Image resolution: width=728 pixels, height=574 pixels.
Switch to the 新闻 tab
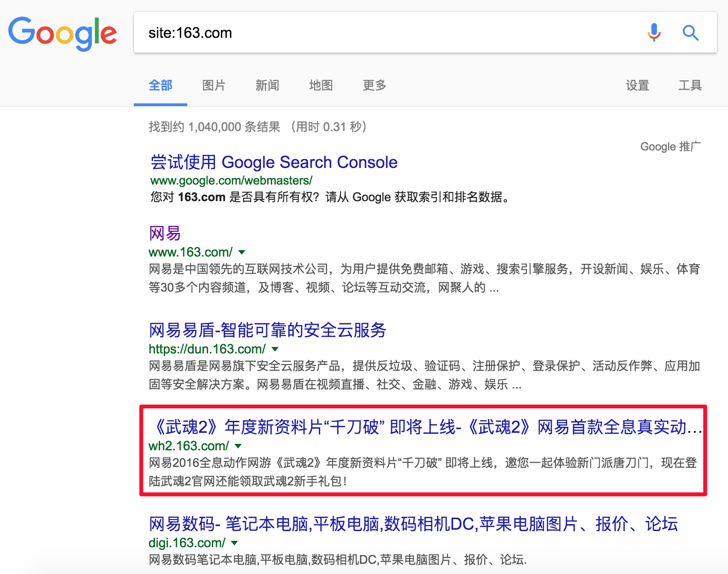[267, 85]
